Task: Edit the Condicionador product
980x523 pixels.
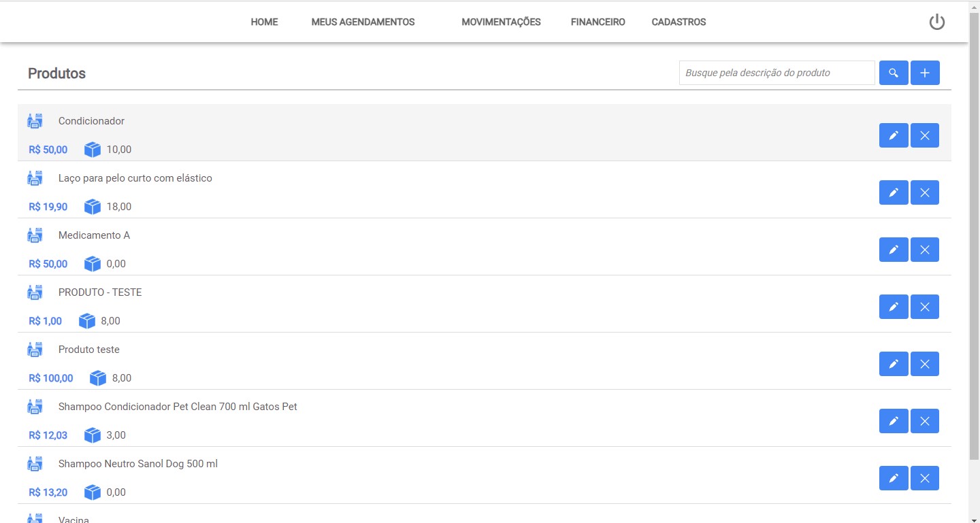Action: tap(894, 135)
